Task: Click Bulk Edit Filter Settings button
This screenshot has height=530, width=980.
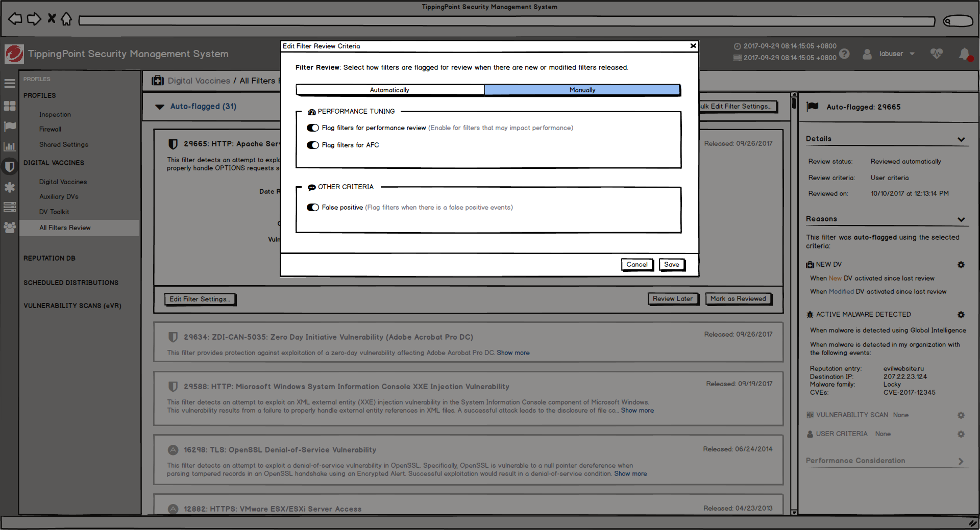Action: tap(738, 107)
